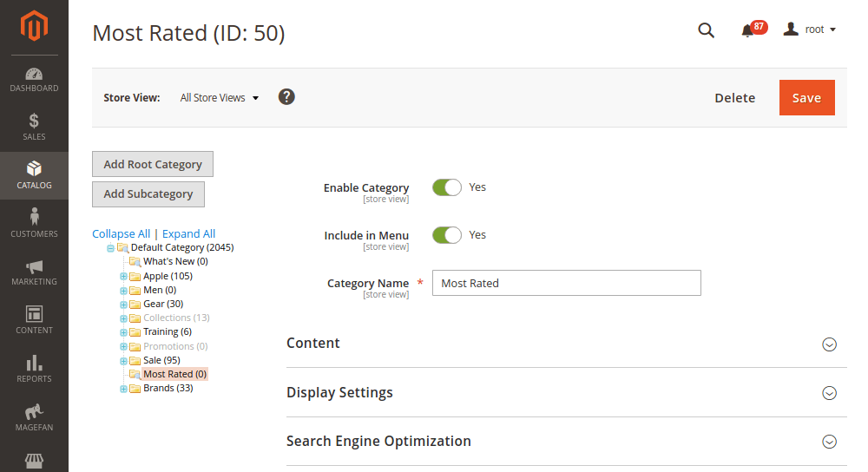The image size is (868, 472).
Task: Click the Collapse All link
Action: [x=121, y=234]
